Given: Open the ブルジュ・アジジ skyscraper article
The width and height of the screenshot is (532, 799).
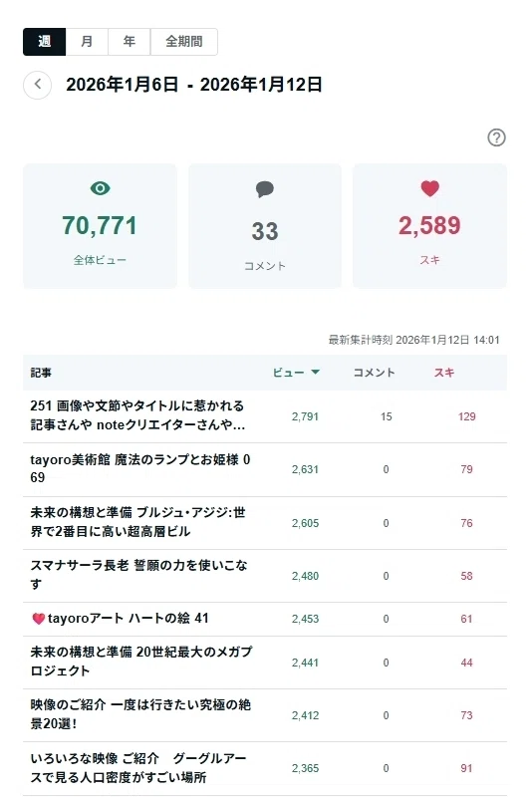Looking at the screenshot, I should (x=137, y=522).
